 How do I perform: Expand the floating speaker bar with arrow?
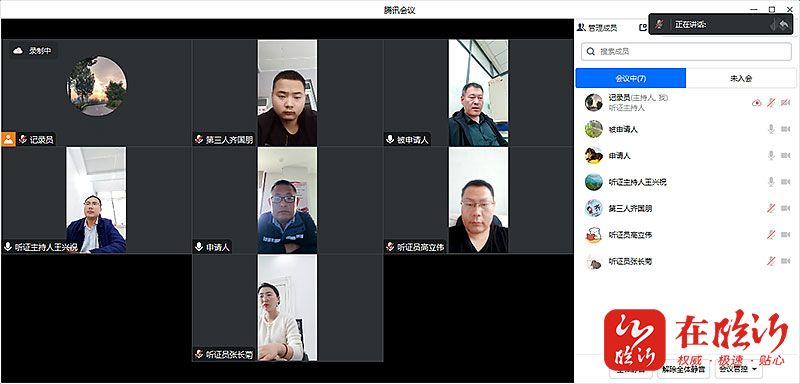click(x=784, y=24)
